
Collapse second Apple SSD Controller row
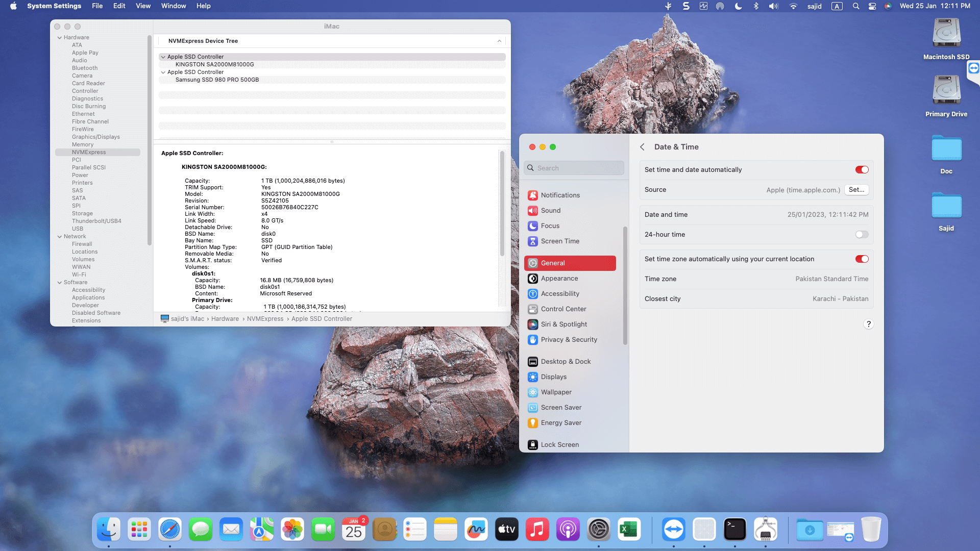pos(163,72)
